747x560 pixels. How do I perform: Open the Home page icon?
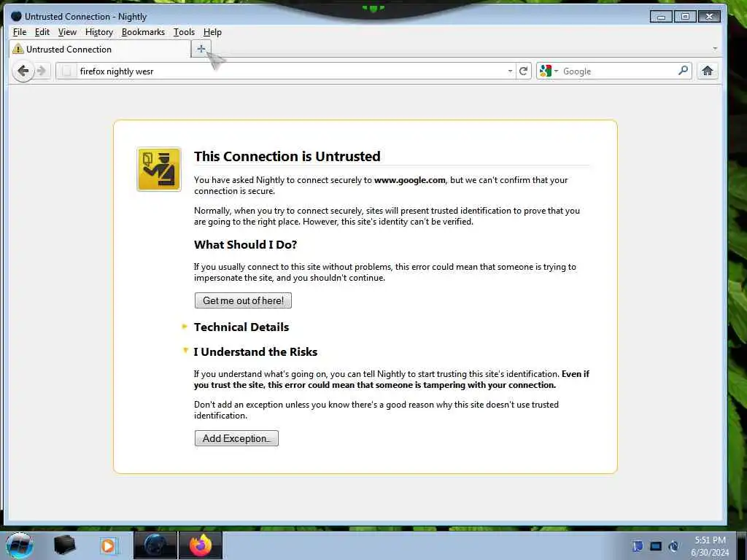pyautogui.click(x=708, y=71)
